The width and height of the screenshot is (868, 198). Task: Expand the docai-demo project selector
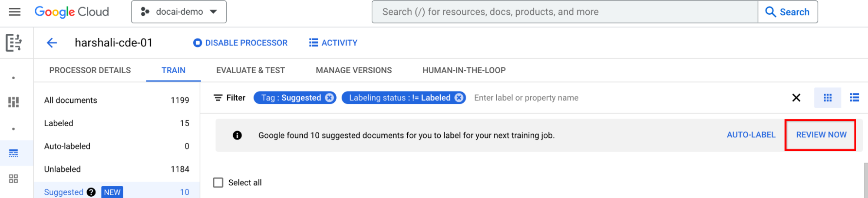tap(179, 12)
